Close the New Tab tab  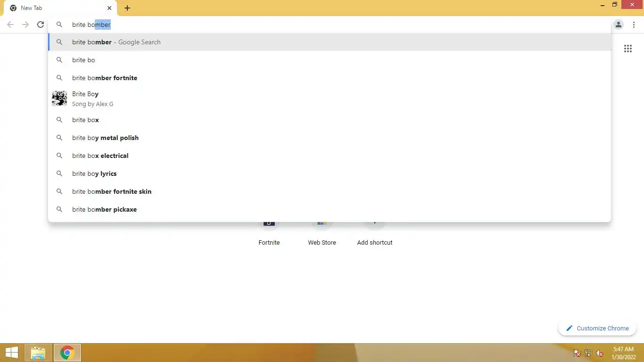(109, 8)
